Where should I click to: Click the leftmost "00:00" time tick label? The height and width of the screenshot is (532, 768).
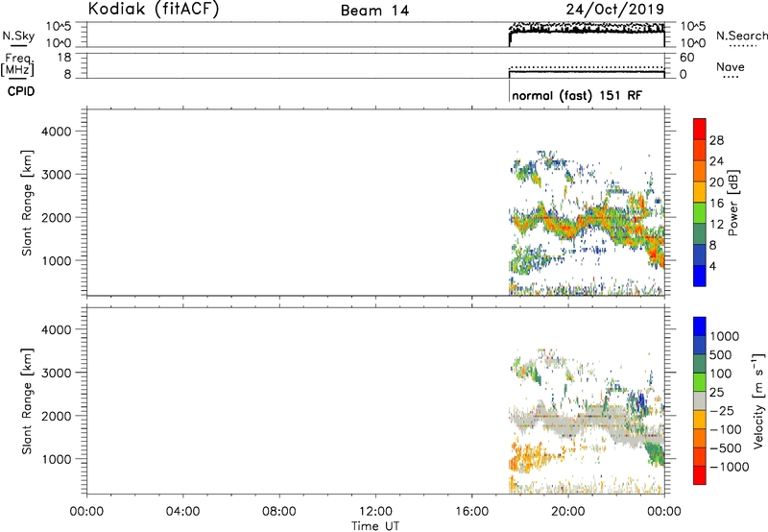coord(86,512)
